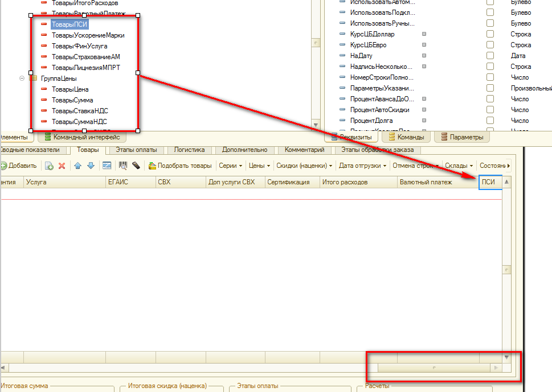This screenshot has height=392, width=552.
Task: Click the table's horizontal scrollbar thumb
Action: (434, 368)
